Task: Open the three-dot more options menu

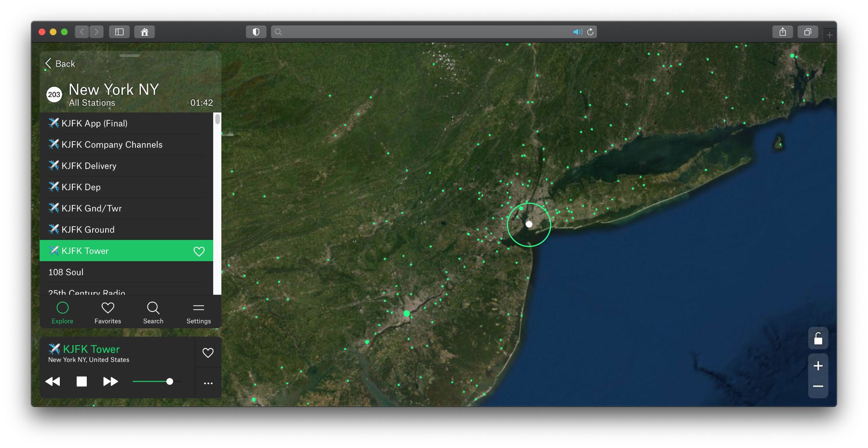Action: (x=208, y=383)
